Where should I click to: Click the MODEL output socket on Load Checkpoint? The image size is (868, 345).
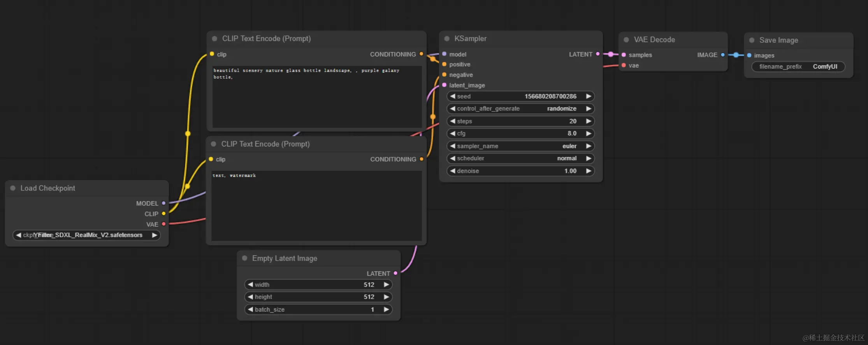[164, 203]
